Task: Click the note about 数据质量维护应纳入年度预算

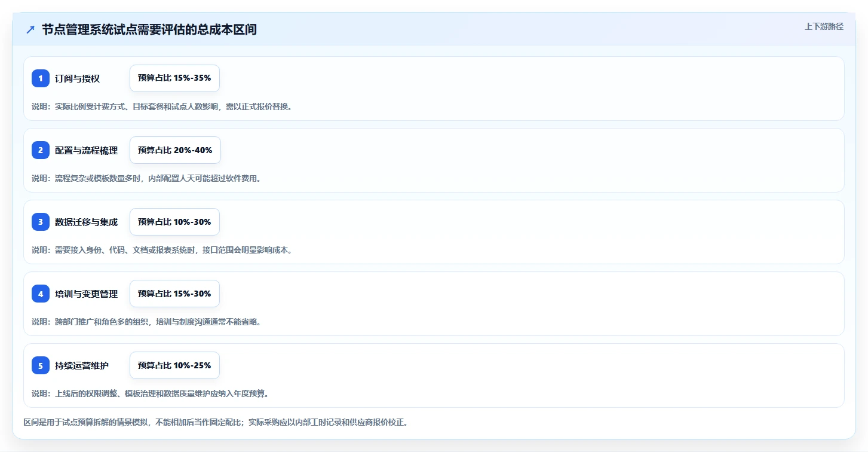Action: coord(151,393)
